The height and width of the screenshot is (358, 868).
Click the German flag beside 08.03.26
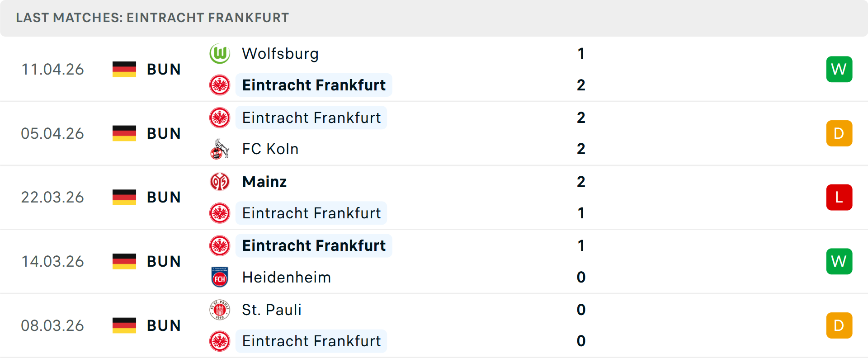coord(124,325)
